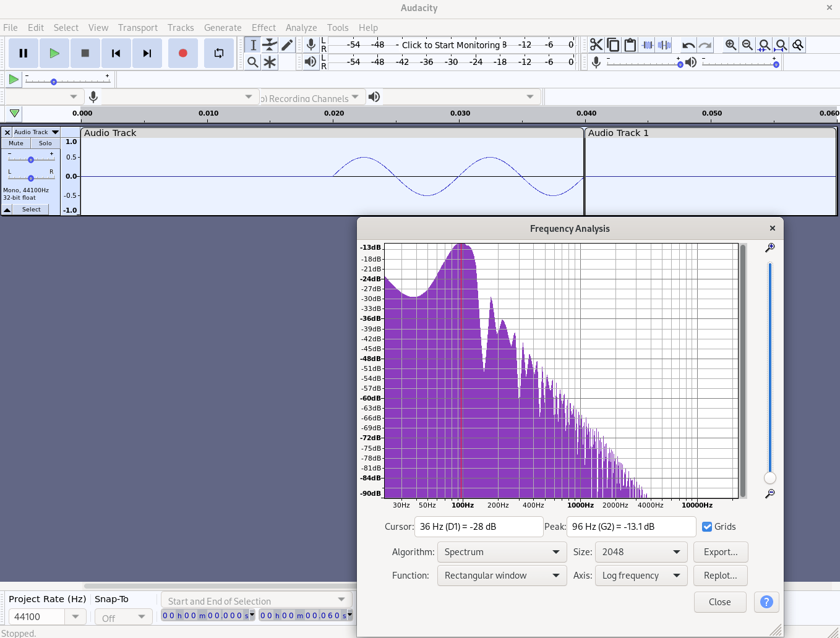Click the Trim audio outside selection icon
This screenshot has height=638, width=840.
(648, 45)
